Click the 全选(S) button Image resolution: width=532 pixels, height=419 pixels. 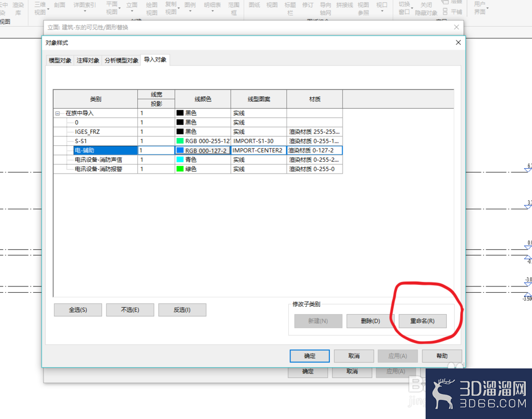pyautogui.click(x=78, y=310)
